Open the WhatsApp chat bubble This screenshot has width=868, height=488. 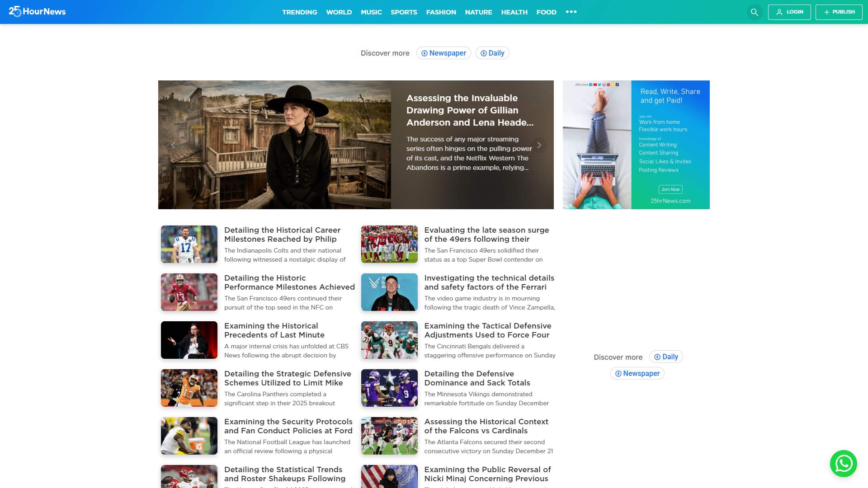point(843,464)
